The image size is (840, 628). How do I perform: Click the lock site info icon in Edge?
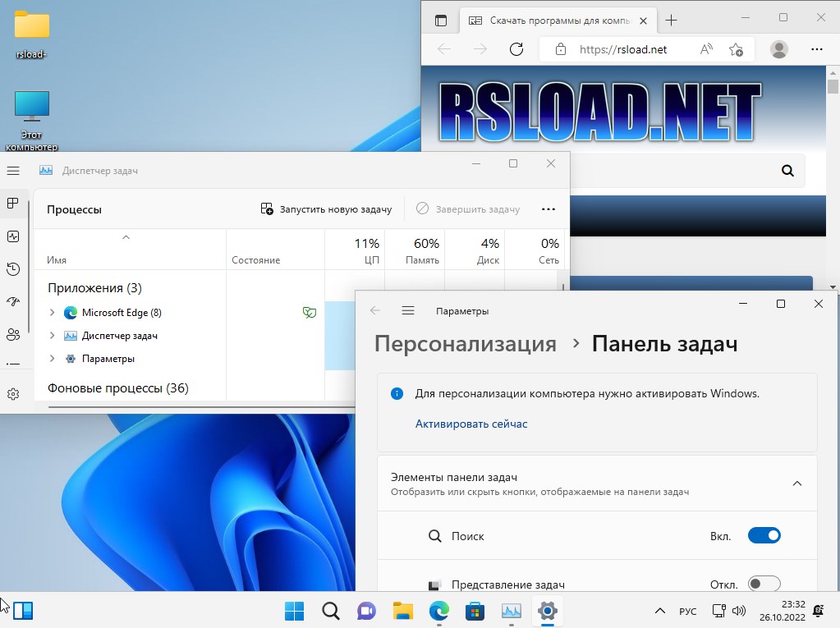pyautogui.click(x=560, y=49)
